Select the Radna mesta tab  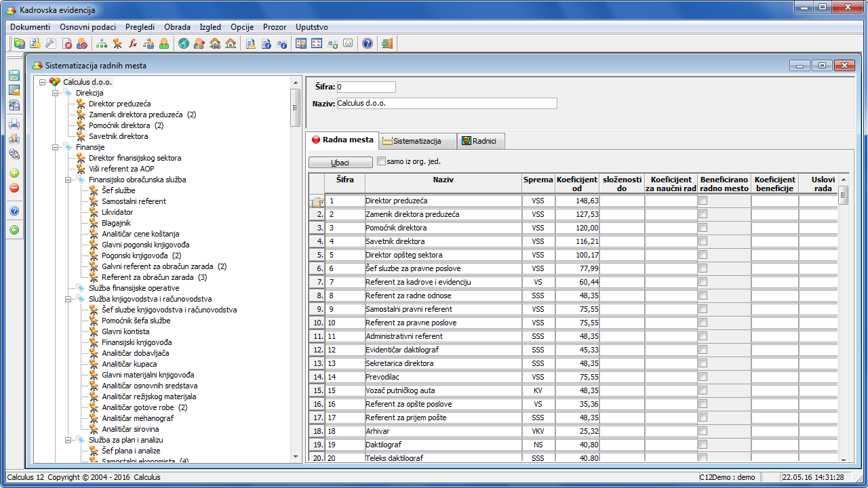342,140
